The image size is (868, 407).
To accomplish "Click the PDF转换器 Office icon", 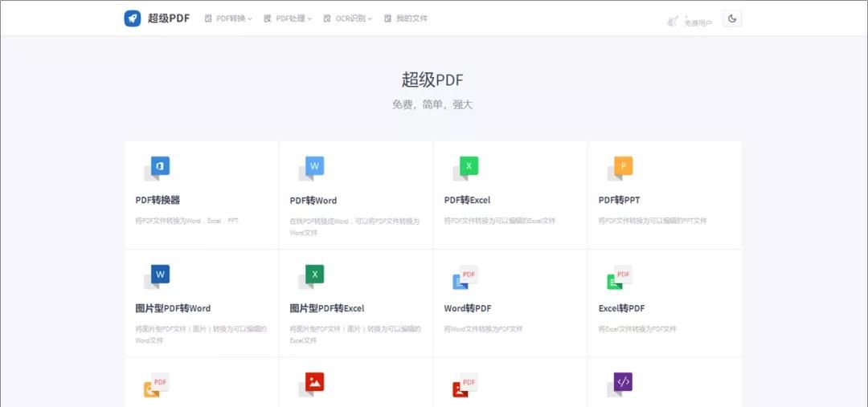I will (x=158, y=168).
